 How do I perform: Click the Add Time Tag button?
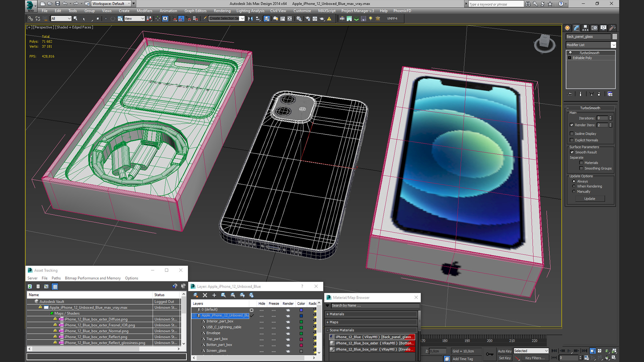coord(463,359)
